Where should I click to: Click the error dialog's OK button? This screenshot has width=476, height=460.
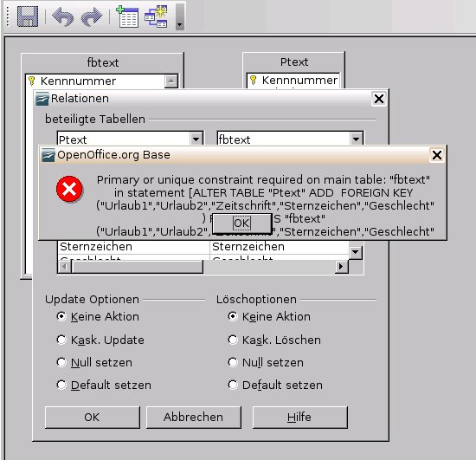pyautogui.click(x=241, y=224)
